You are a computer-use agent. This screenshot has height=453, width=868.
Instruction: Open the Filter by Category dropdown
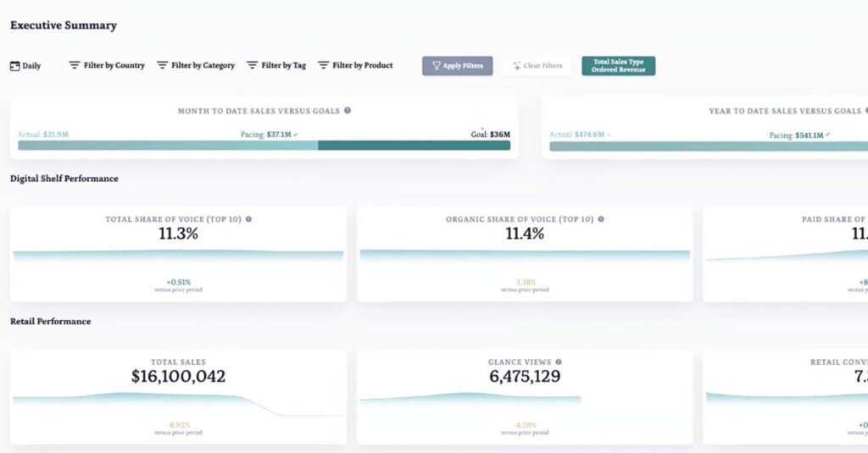pos(196,65)
